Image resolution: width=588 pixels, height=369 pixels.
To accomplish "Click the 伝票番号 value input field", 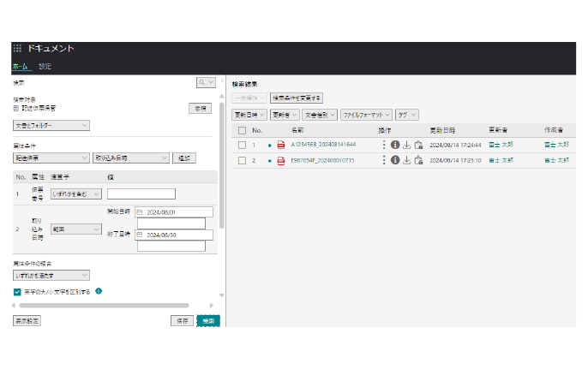I will (x=141, y=194).
